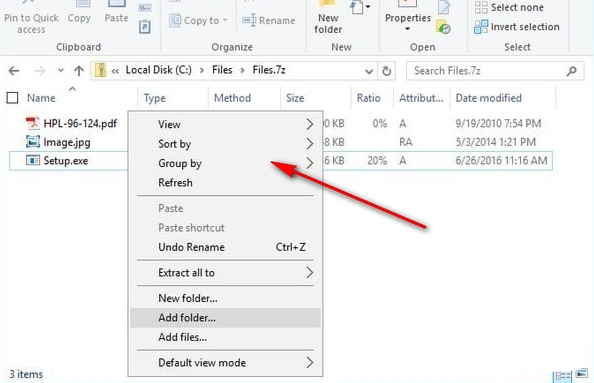The width and height of the screenshot is (594, 383).
Task: Open the Properties dropdown arrow
Action: coord(408,29)
